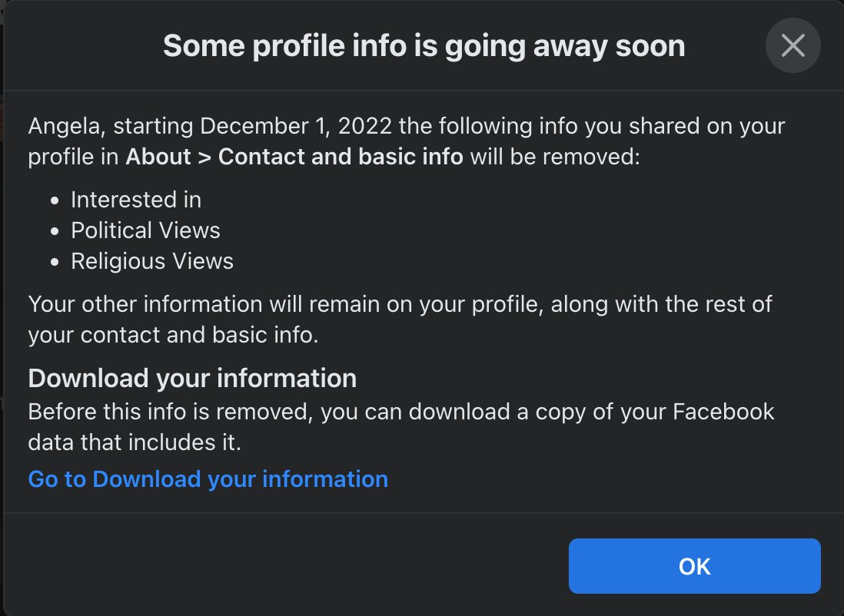The image size is (844, 616).
Task: Click the bold About > Contact and basic info text
Action: click(x=294, y=157)
